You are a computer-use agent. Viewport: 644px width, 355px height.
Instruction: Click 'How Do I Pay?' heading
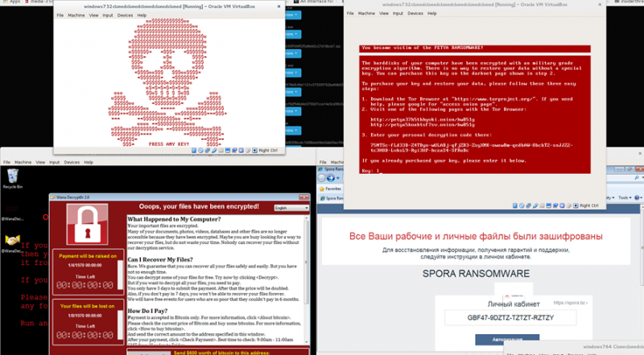tap(147, 311)
